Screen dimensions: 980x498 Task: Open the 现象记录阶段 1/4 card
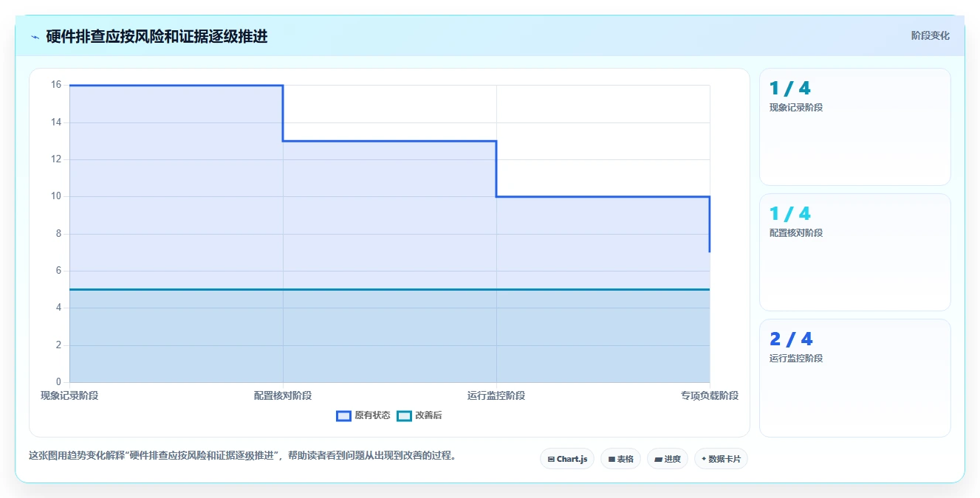(x=855, y=127)
